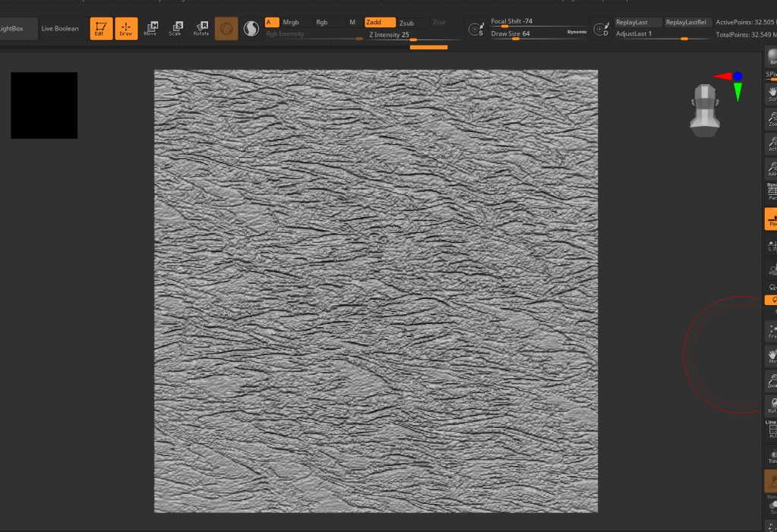Screen dimensions: 777x532
Task: Toggle Floor grid in right sidebar
Action: click(772, 219)
